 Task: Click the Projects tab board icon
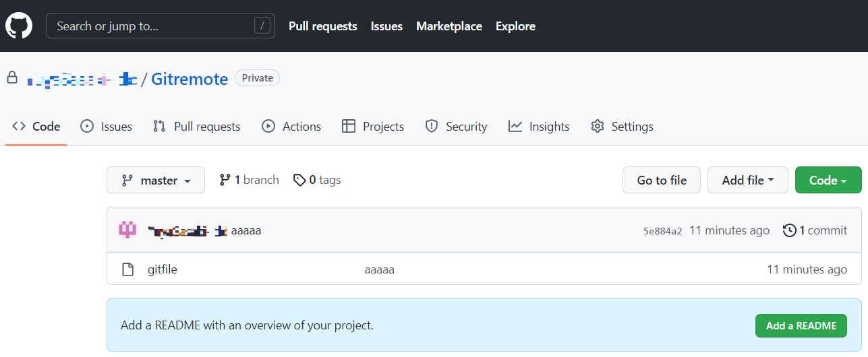349,126
